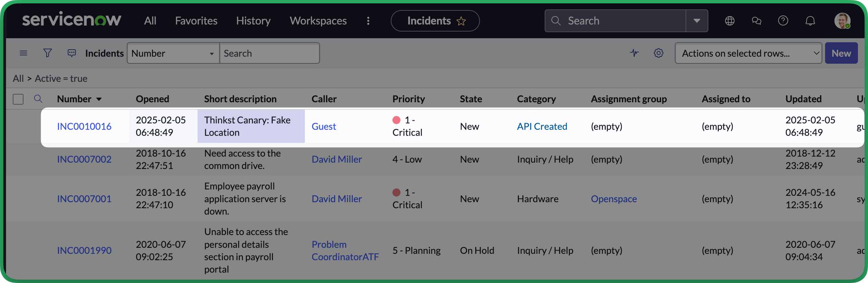Open the Problem CoordinatorATF caller link

[345, 251]
